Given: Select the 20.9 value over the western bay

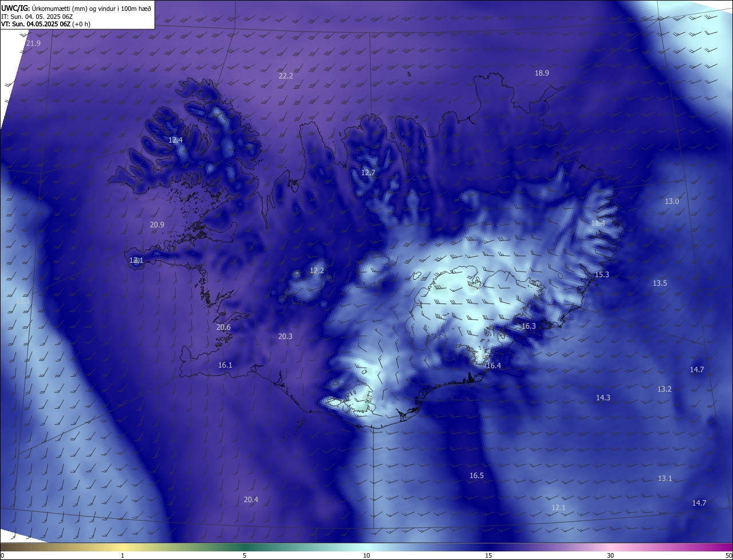Looking at the screenshot, I should click(157, 224).
